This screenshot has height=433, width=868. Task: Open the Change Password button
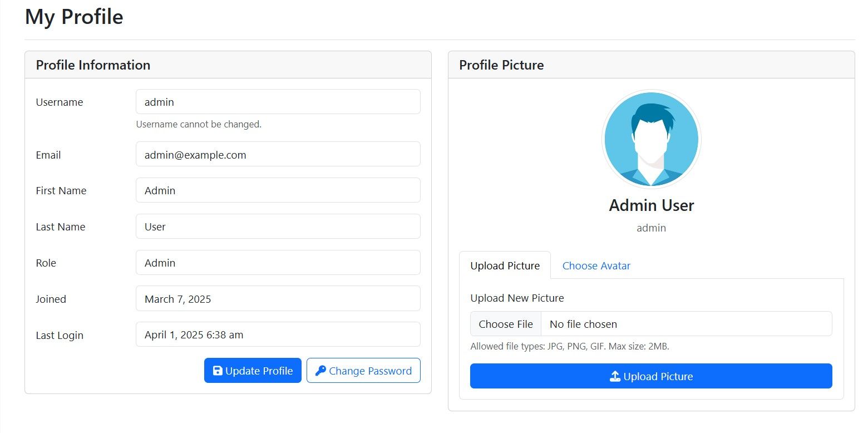[x=363, y=371]
